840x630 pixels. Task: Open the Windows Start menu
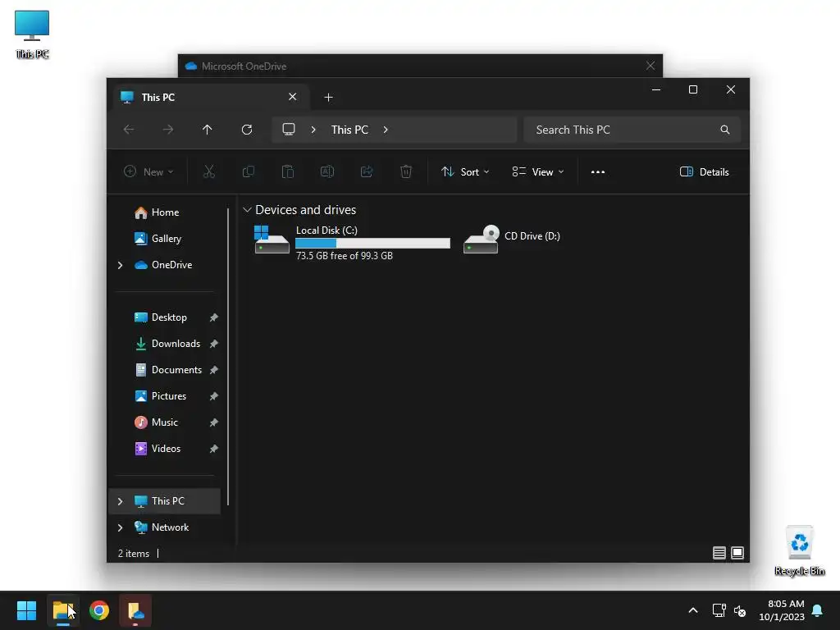(x=26, y=610)
